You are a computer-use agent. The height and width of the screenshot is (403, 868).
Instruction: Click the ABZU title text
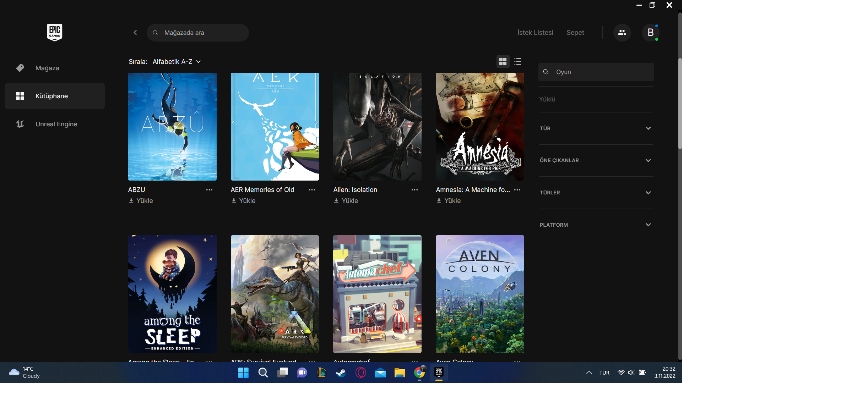tap(137, 190)
